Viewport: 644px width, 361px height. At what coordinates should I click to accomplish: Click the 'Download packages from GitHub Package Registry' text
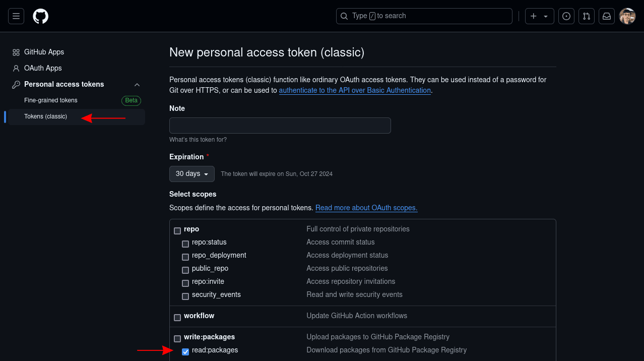pos(387,350)
